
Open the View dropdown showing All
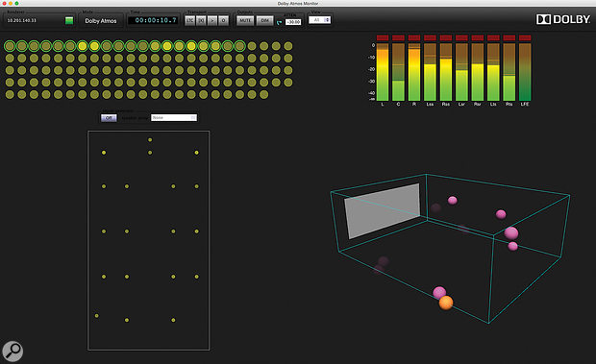(320, 20)
